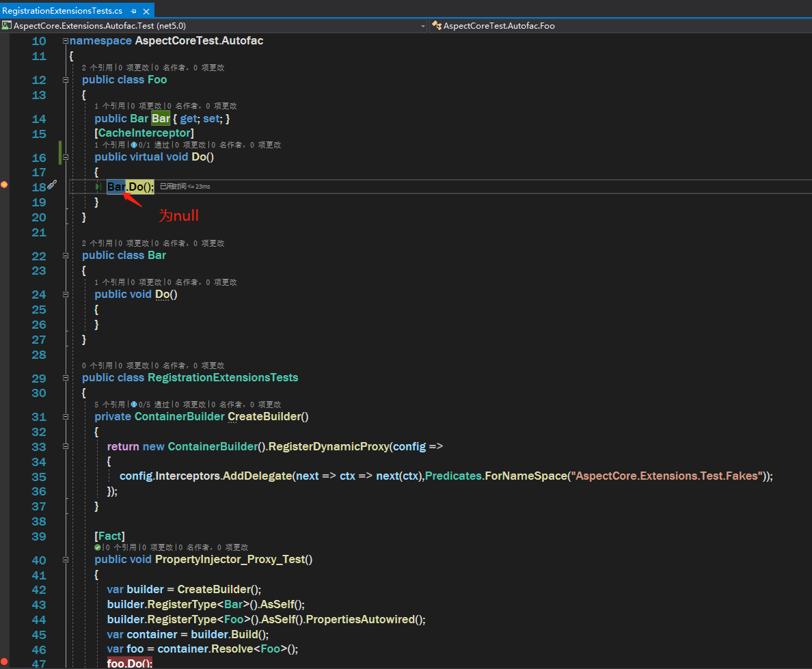The width and height of the screenshot is (812, 669).
Task: Toggle the breakpoint on line 47
Action: (x=4, y=661)
